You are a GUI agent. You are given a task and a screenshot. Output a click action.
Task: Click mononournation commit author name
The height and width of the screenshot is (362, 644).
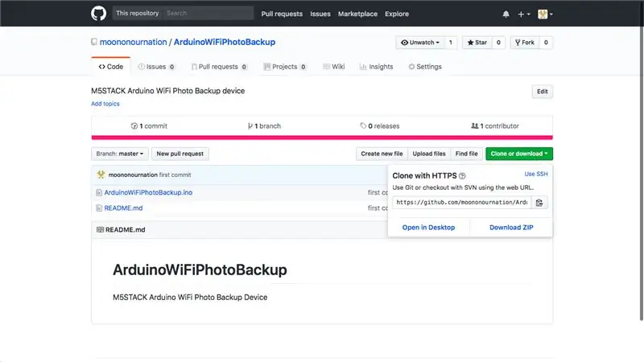[x=133, y=175]
